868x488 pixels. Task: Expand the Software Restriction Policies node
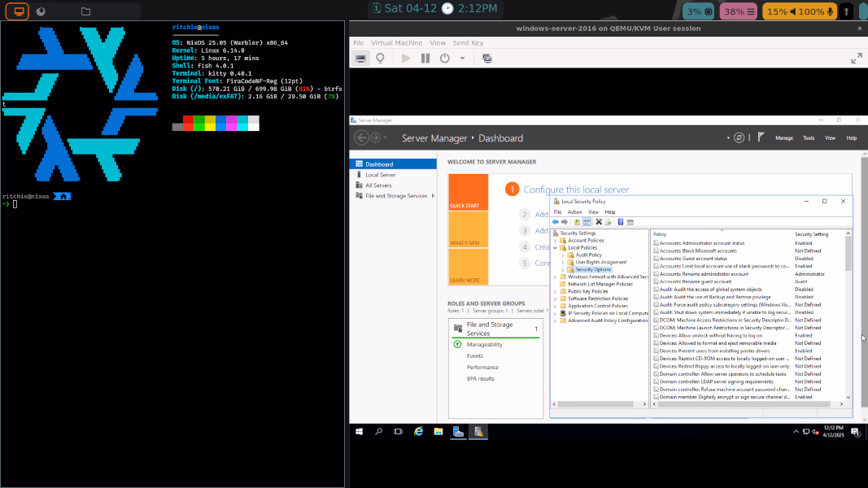[x=556, y=298]
